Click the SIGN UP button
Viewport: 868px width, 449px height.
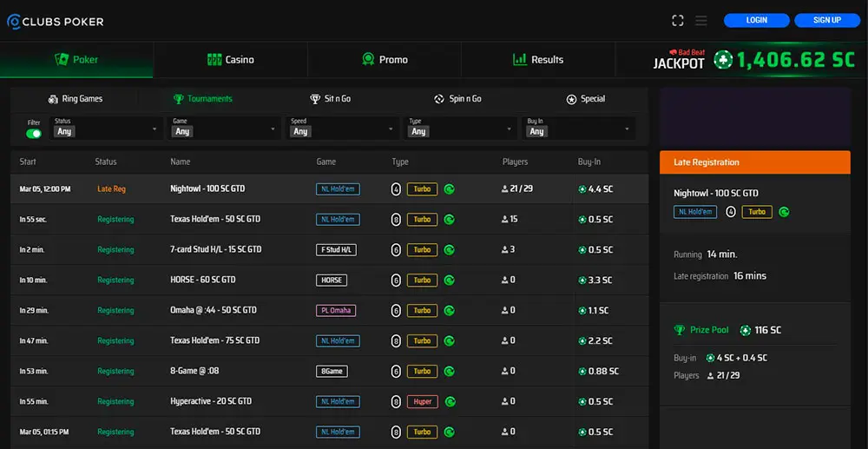(x=827, y=20)
